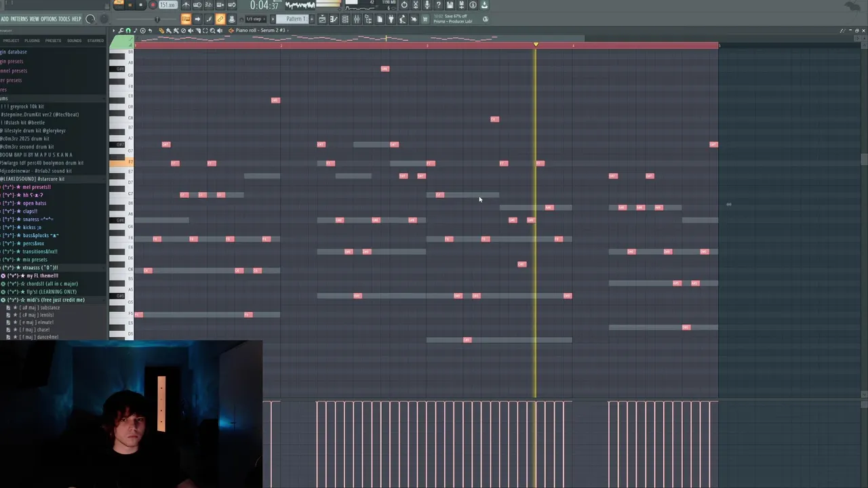This screenshot has height=488, width=868.
Task: Click the wrench tools icon in piano roll
Action: 121,30
